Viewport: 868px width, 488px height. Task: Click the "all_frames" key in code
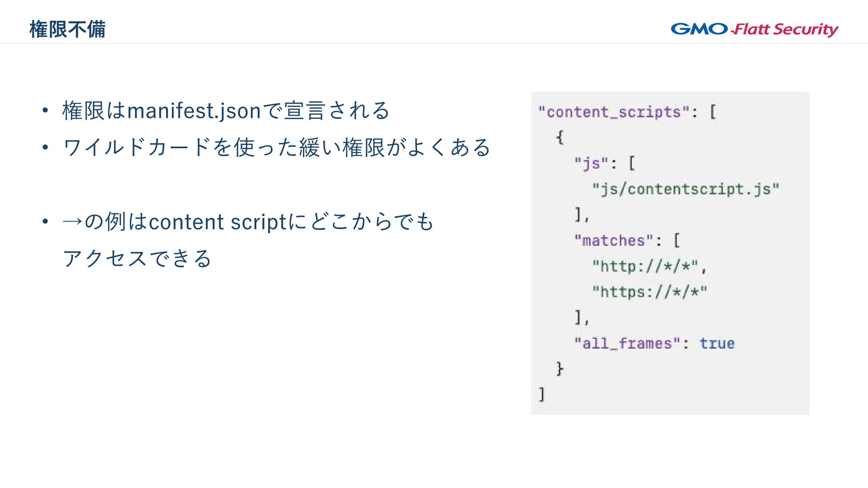(x=627, y=343)
